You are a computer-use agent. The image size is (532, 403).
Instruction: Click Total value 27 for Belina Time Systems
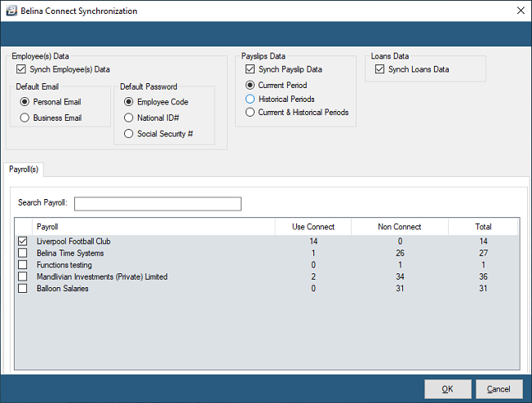[483, 253]
